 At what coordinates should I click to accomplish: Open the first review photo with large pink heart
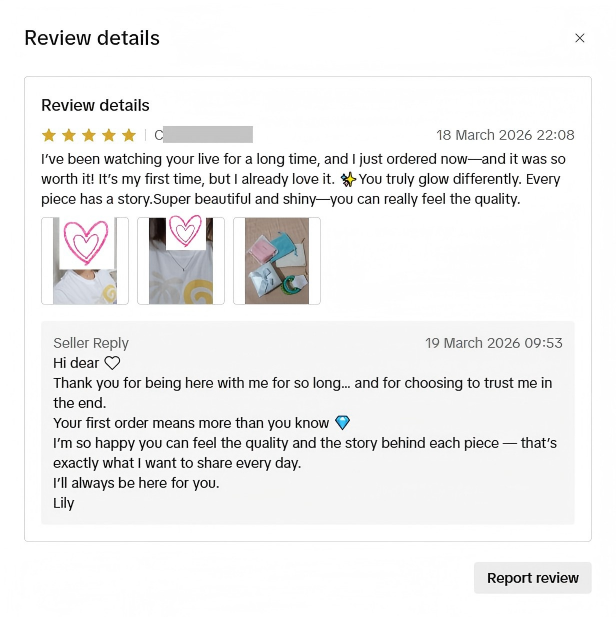click(85, 261)
